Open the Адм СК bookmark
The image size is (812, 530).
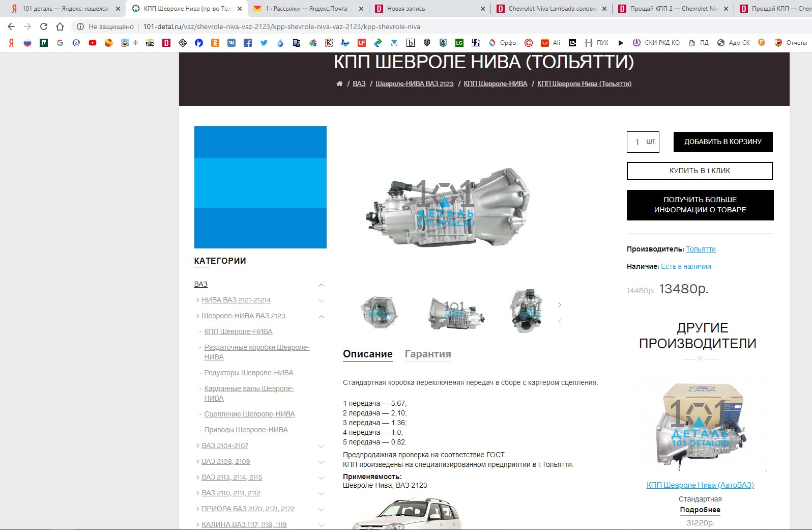point(734,43)
